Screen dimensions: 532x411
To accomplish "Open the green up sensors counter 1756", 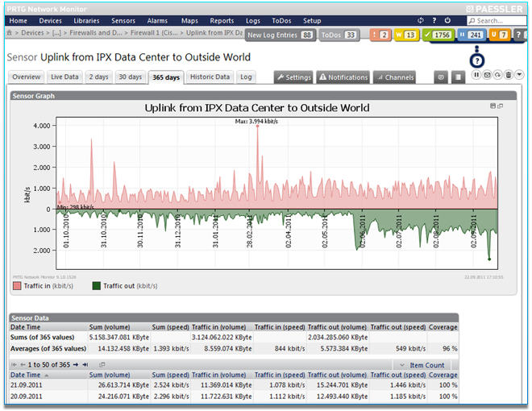I will point(438,35).
